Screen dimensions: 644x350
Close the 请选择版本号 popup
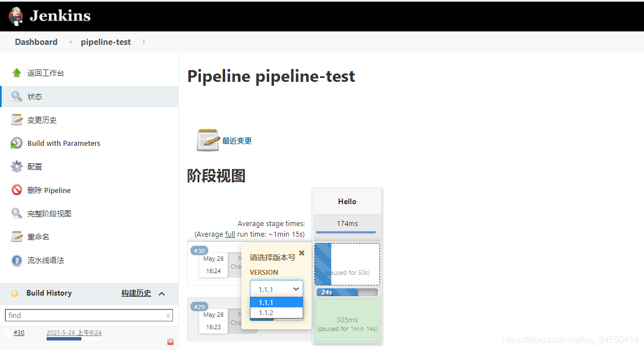pos(302,253)
